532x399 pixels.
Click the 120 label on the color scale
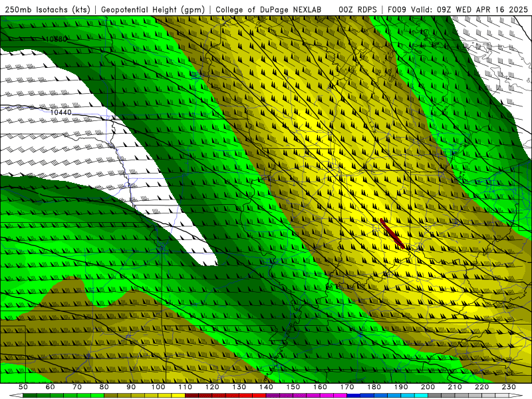point(212,387)
